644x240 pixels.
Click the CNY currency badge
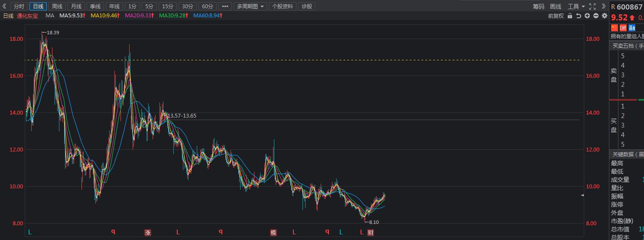tap(623, 28)
